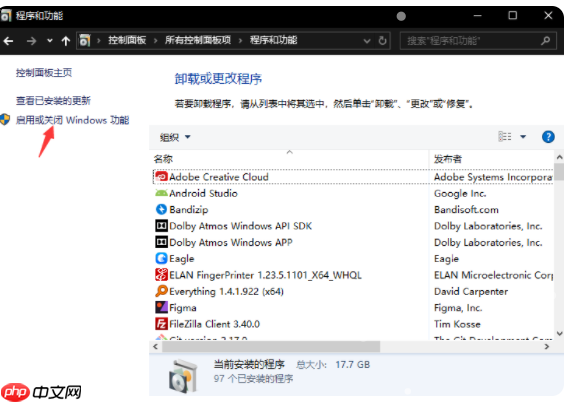Viewport: 576px width, 402px height.
Task: Click publisher ELAN Microelectronic Corp
Action: (x=493, y=275)
